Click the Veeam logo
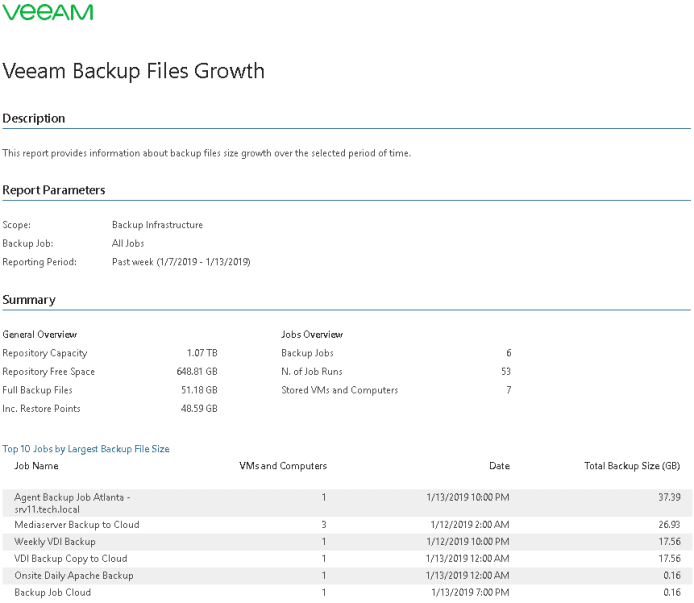The width and height of the screenshot is (694, 603). point(48,12)
